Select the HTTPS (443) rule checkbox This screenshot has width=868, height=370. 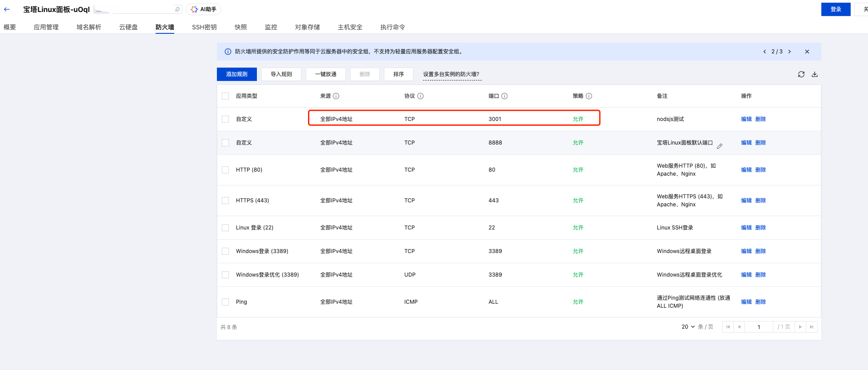pyautogui.click(x=225, y=201)
